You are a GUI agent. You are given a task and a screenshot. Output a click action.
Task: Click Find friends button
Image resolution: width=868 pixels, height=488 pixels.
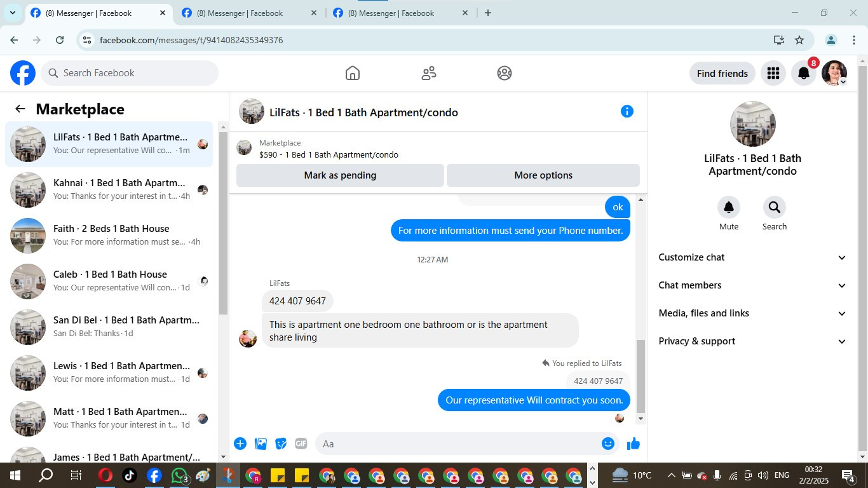tap(722, 73)
